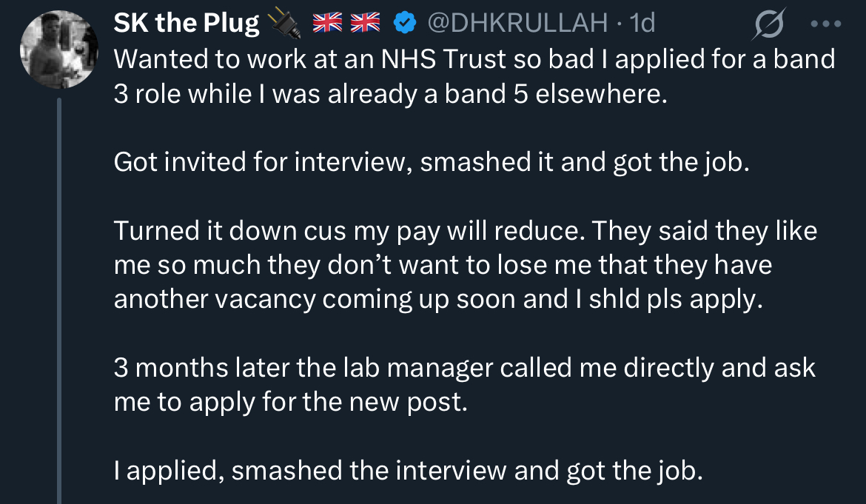Image resolution: width=866 pixels, height=504 pixels.
Task: Click the 'me to apply for the new post' line
Action: click(290, 402)
